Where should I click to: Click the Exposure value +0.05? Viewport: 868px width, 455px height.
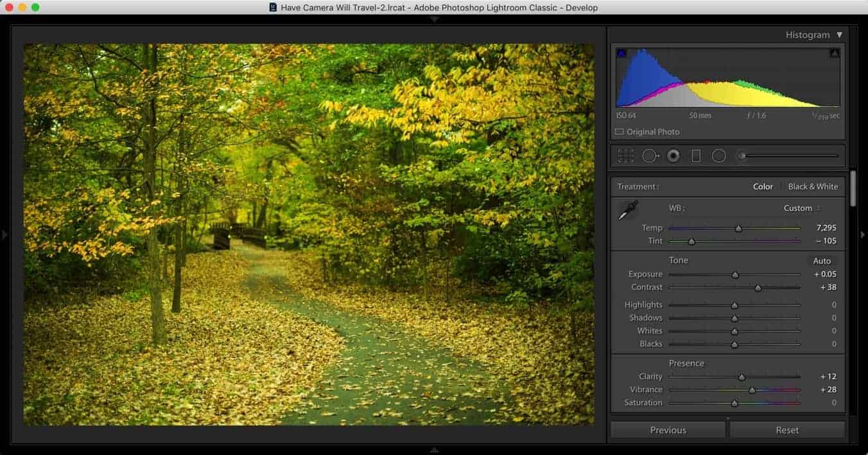825,274
